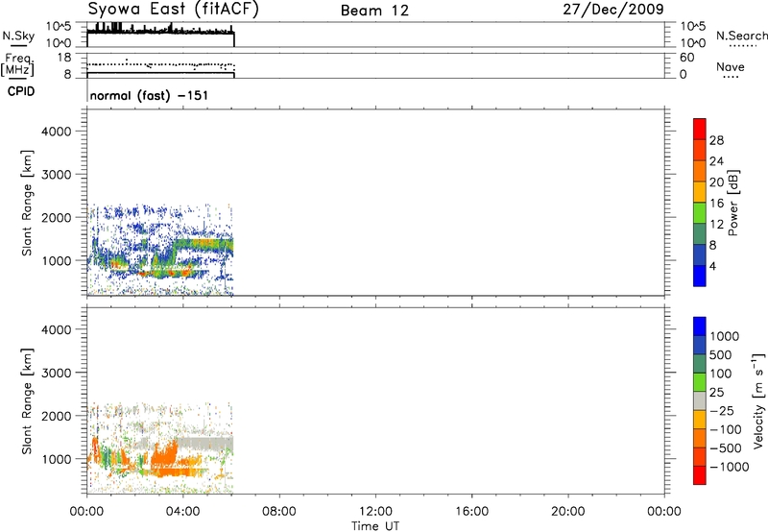This screenshot has height=532, width=768.
Task: Select the 'Velocity [m s-1]' colorbar title
Action: point(758,400)
